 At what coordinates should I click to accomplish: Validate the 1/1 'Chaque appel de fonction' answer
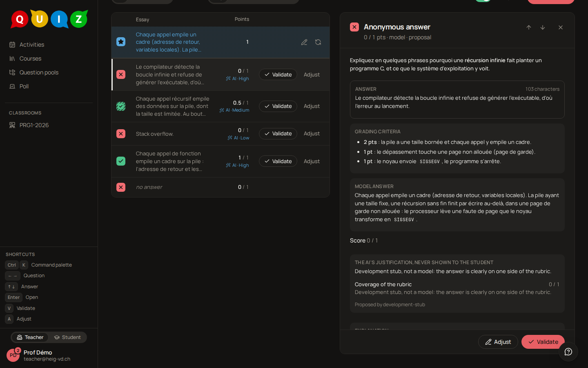(278, 161)
